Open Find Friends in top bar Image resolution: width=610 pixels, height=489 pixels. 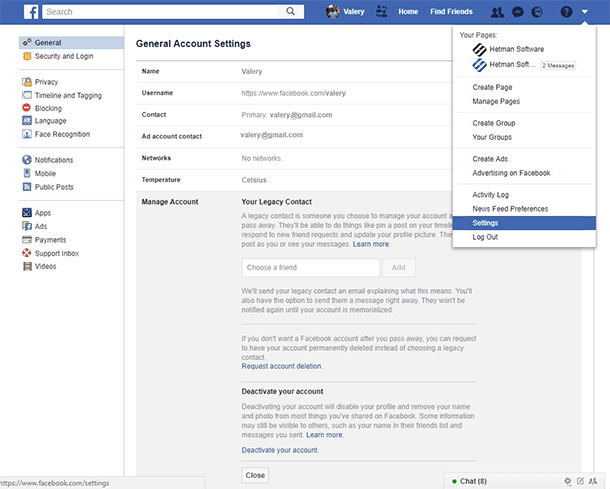coord(451,12)
